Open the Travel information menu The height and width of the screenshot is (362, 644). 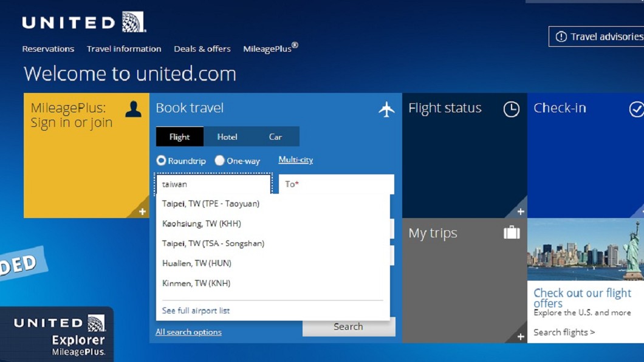[124, 49]
